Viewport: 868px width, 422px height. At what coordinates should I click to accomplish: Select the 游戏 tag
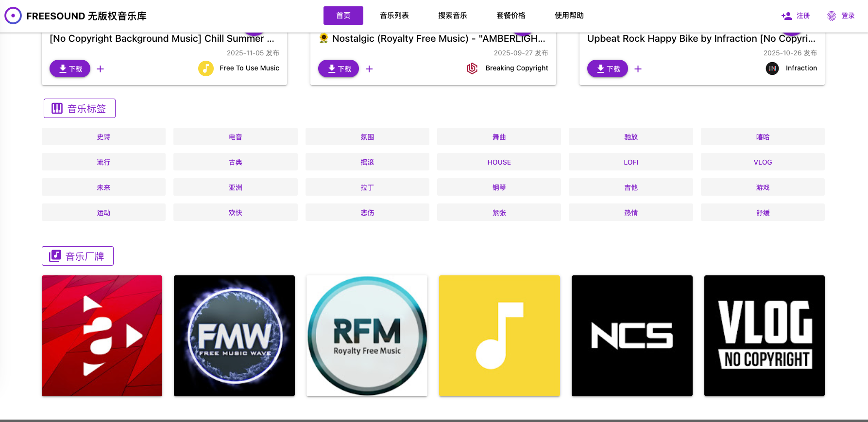(x=763, y=187)
